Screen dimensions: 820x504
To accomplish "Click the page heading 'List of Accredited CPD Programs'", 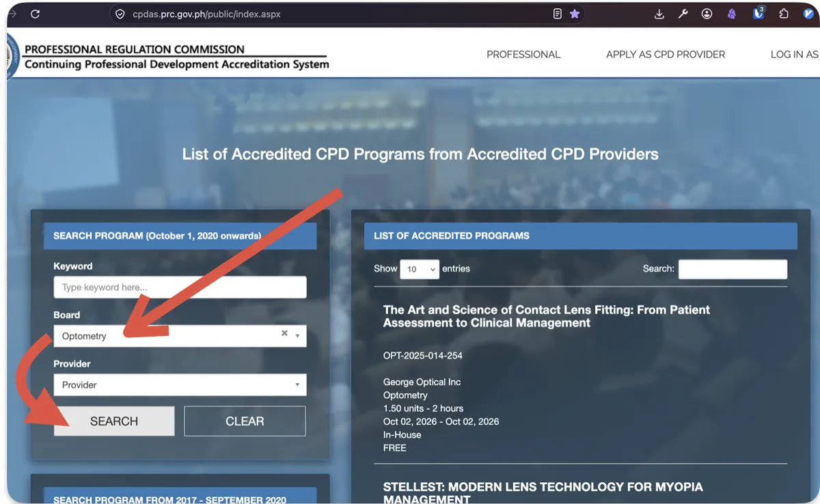I will [420, 154].
